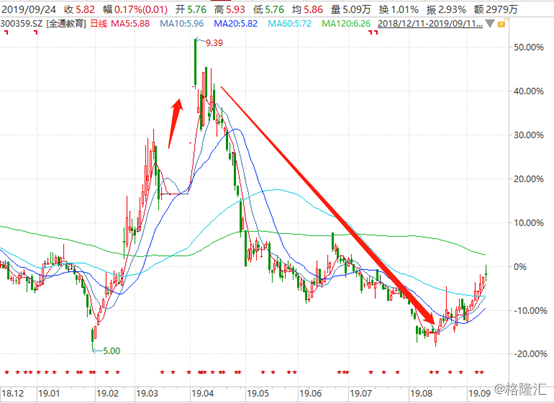Viewport: 554px width, 403px height.
Task: Click the orange unlock padlock icon
Action: point(501,24)
